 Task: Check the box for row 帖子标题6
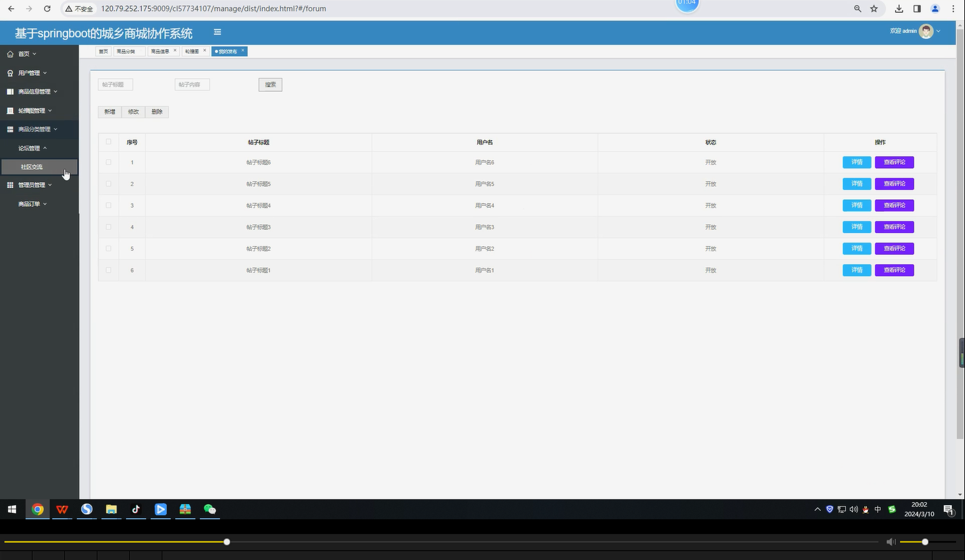(x=108, y=162)
